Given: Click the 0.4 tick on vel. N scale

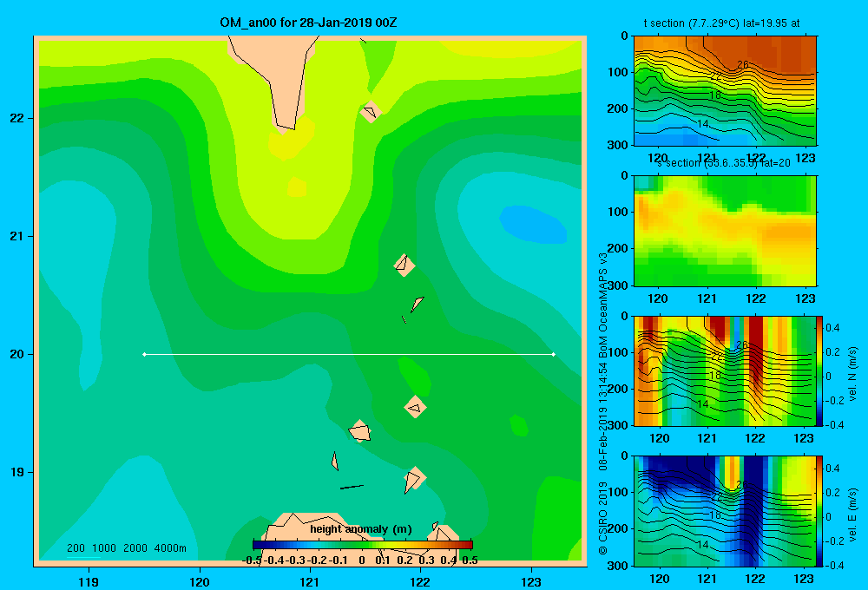Looking at the screenshot, I should coord(832,328).
